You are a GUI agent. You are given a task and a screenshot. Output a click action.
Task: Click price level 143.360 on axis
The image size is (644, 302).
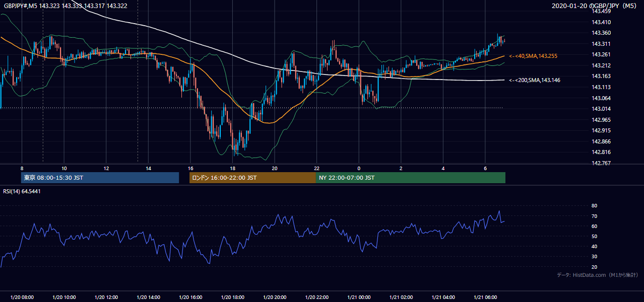point(601,33)
